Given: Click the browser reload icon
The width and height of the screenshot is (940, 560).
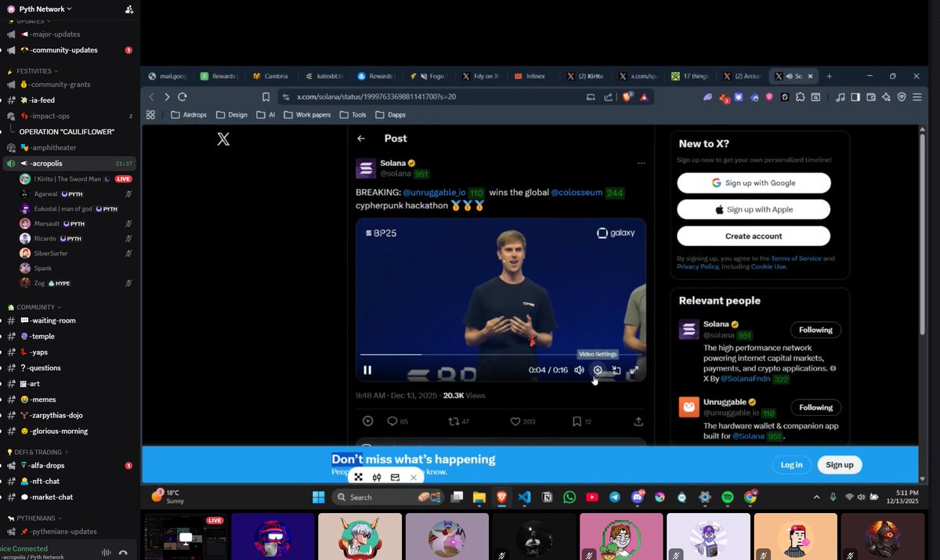Looking at the screenshot, I should (183, 96).
